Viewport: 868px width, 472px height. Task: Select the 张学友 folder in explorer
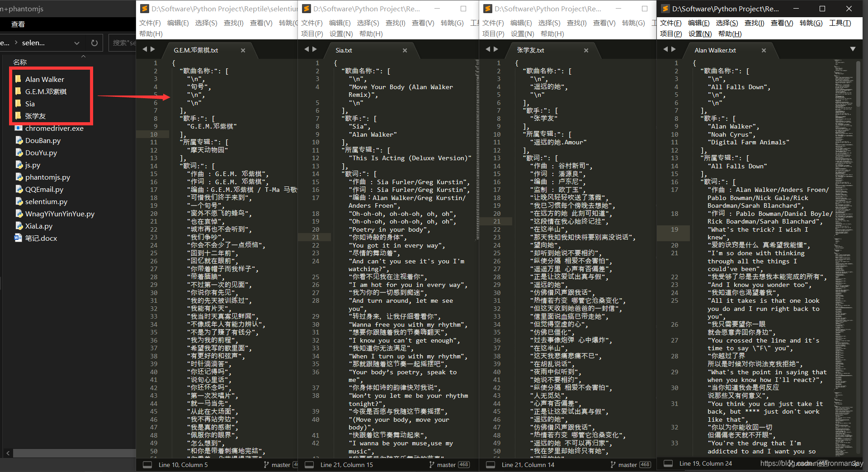35,116
